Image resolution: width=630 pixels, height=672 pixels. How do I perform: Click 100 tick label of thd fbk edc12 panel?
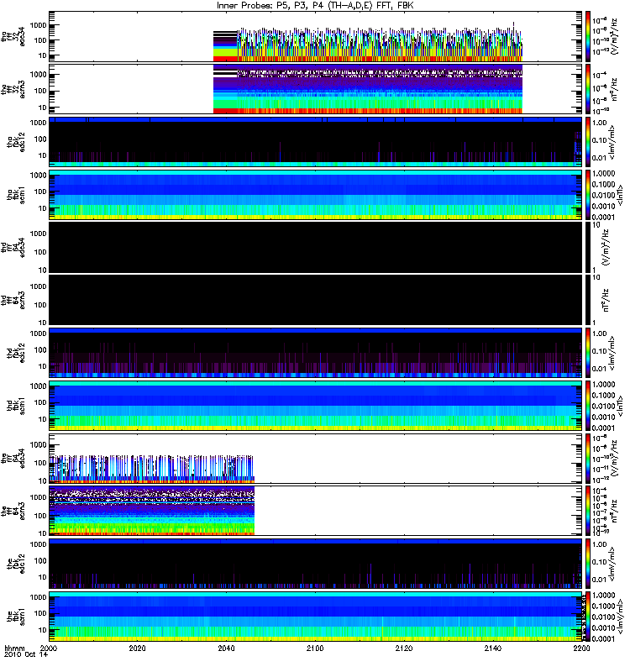click(x=39, y=349)
